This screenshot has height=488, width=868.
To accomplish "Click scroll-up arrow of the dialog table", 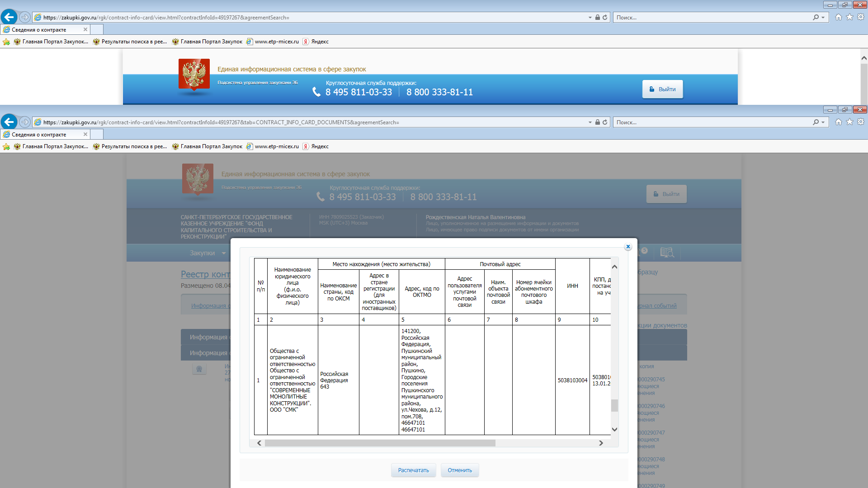I will 614,267.
